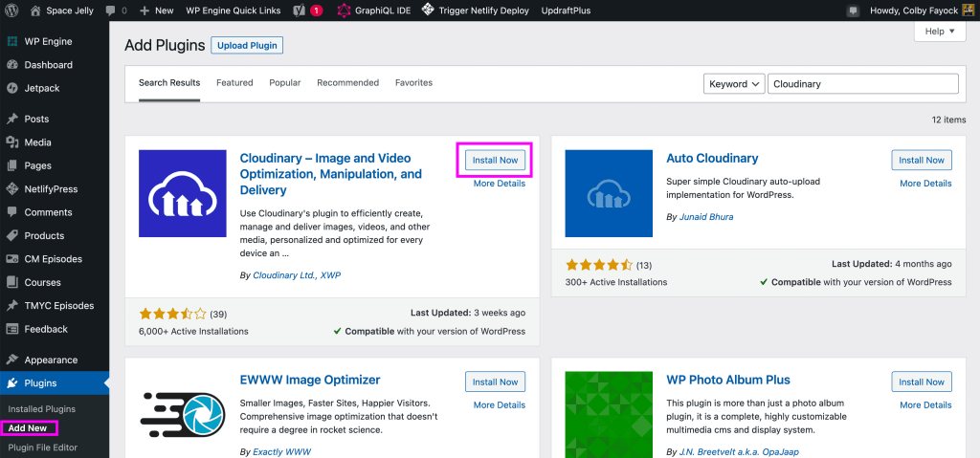The height and width of the screenshot is (458, 980).
Task: Open the Space Jelly site home link
Action: pos(62,11)
